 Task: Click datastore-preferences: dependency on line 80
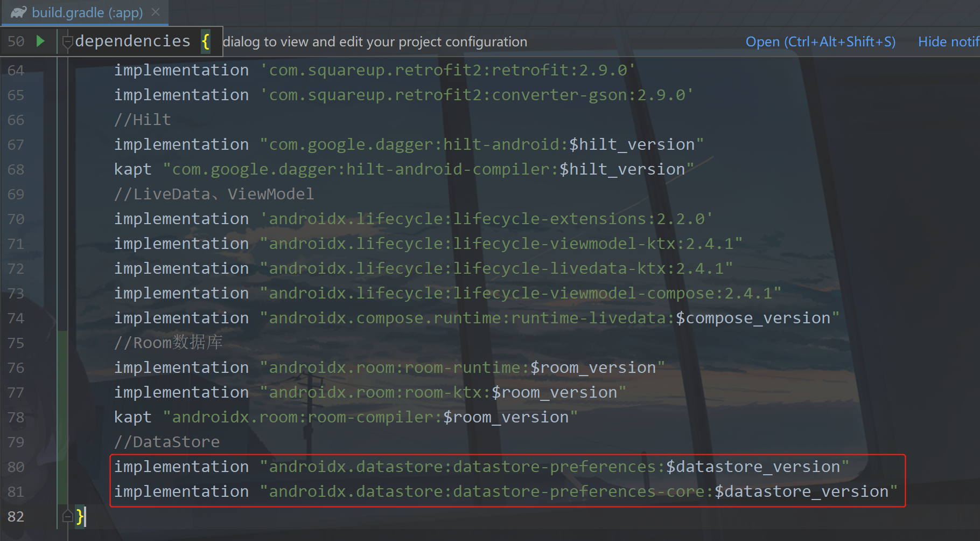coord(481,467)
